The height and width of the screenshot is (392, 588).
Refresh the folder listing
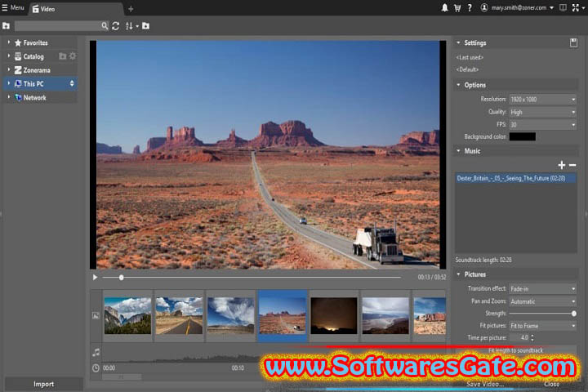pyautogui.click(x=115, y=26)
